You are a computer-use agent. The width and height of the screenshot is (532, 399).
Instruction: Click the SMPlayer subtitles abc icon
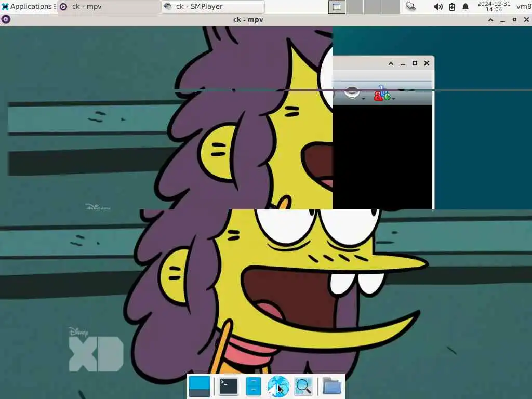(382, 94)
